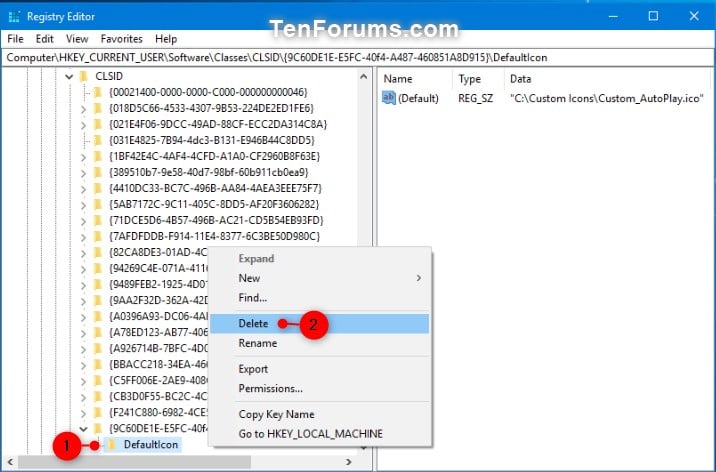The image size is (716, 472).
Task: Click folder icon of the {9489FEB2-1925 key
Action: point(98,284)
